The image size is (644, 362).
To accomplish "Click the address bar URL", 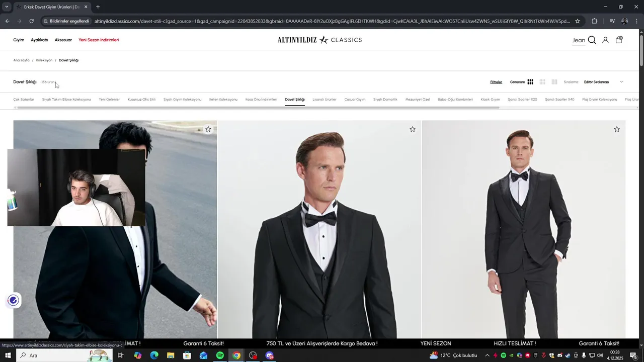I will pos(332,21).
